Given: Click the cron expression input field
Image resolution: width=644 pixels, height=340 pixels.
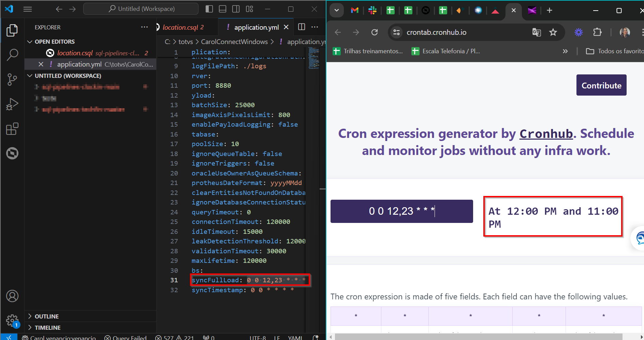Looking at the screenshot, I should 401,211.
